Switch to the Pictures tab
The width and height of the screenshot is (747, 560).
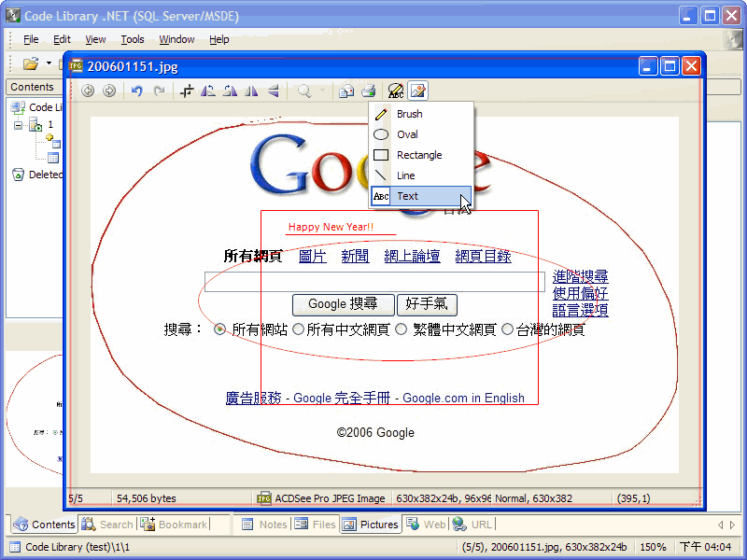[371, 525]
